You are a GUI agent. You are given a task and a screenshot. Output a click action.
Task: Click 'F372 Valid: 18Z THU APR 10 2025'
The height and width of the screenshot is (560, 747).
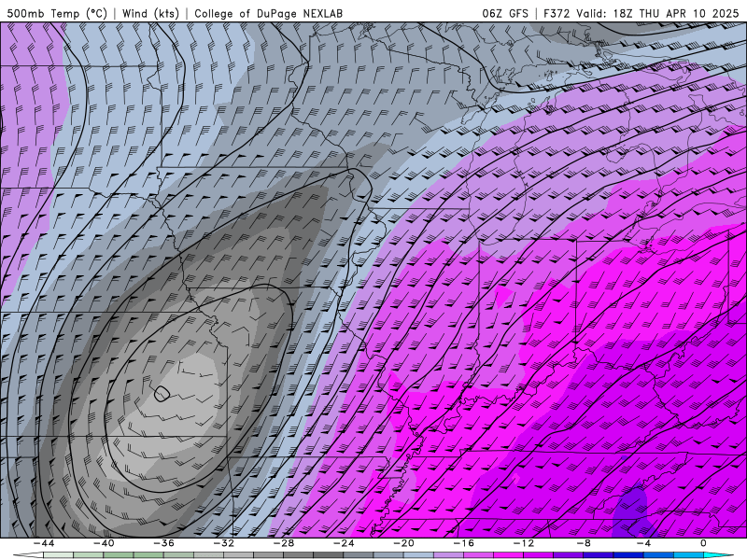[x=641, y=13]
